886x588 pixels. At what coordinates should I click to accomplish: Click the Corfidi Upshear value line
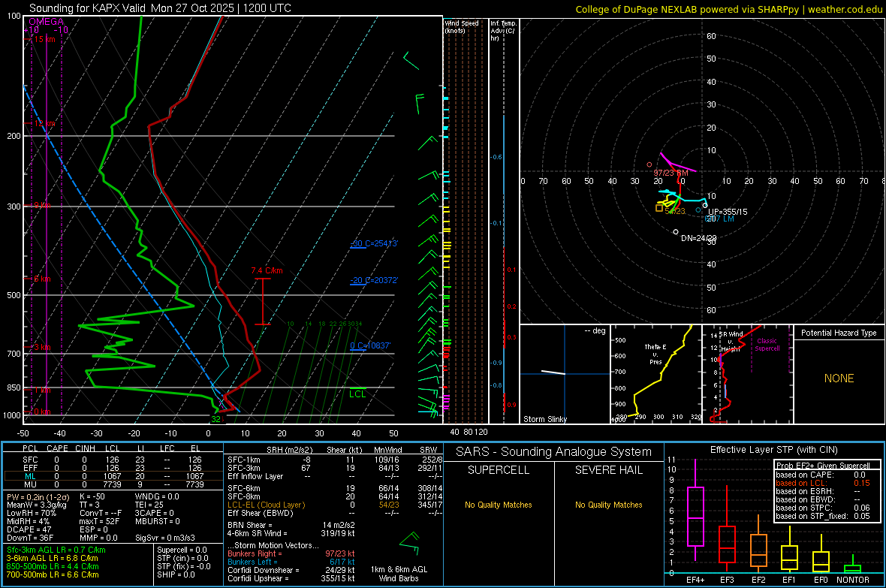tap(291, 578)
